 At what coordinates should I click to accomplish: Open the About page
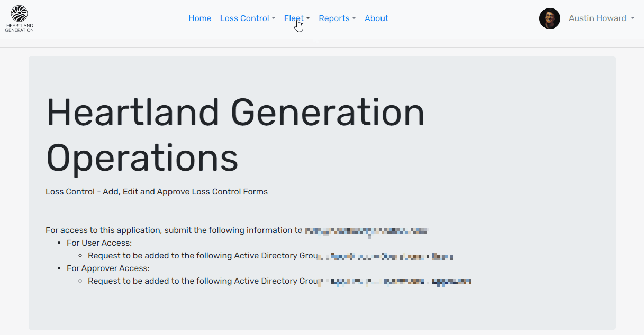(x=376, y=18)
